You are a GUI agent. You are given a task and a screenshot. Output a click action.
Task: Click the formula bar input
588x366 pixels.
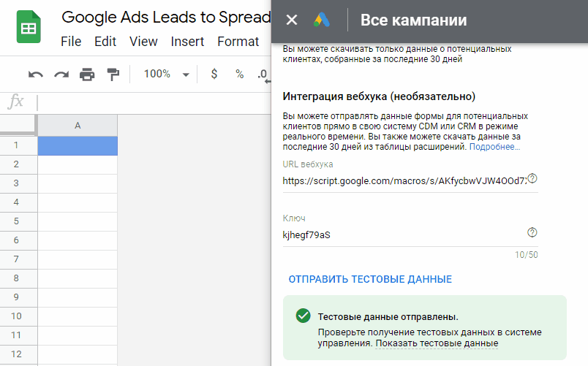click(154, 103)
